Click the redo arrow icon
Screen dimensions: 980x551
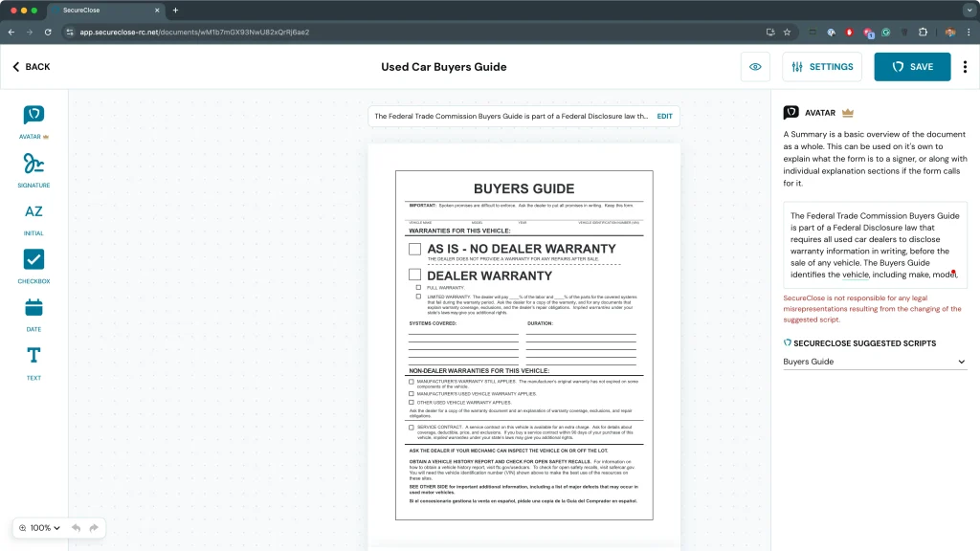click(93, 528)
